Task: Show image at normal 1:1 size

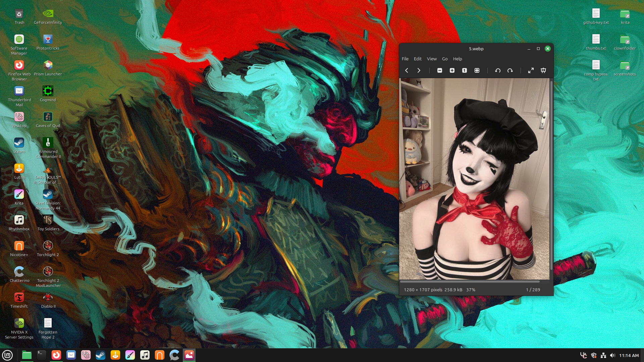Action: tap(465, 70)
